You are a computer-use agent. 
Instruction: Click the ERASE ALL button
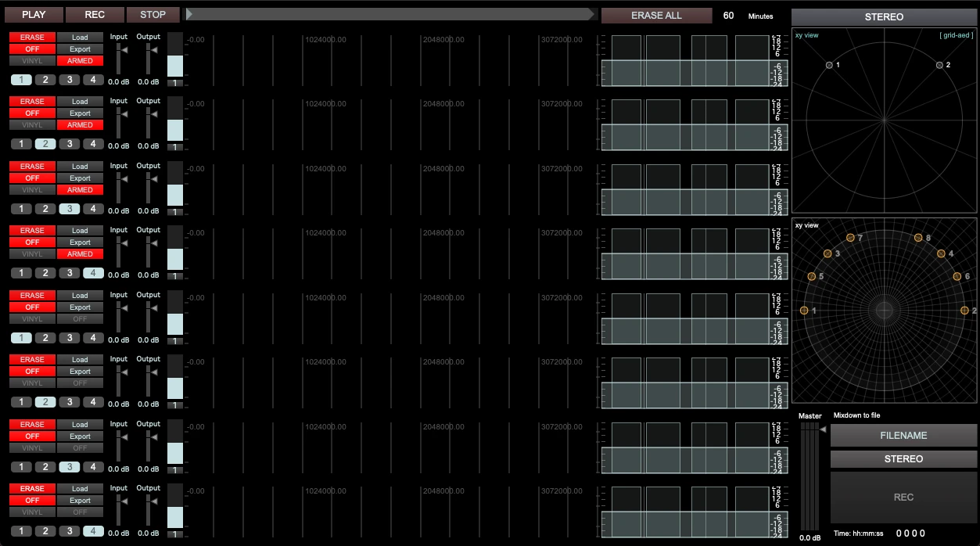(656, 16)
